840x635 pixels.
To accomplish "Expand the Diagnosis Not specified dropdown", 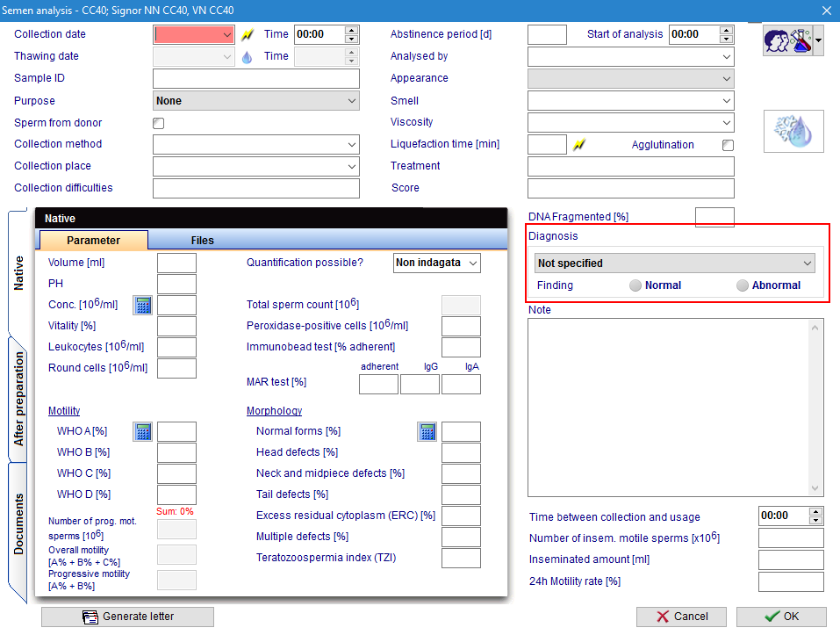I will [674, 263].
